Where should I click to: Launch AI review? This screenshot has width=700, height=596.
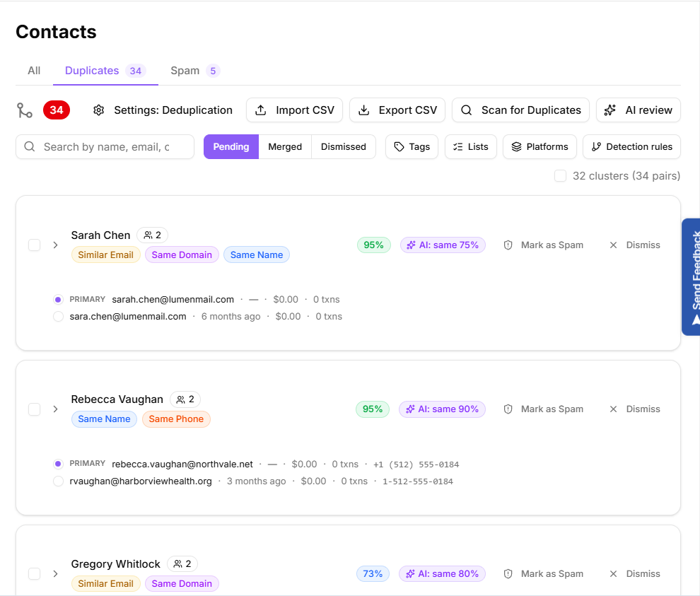click(638, 110)
